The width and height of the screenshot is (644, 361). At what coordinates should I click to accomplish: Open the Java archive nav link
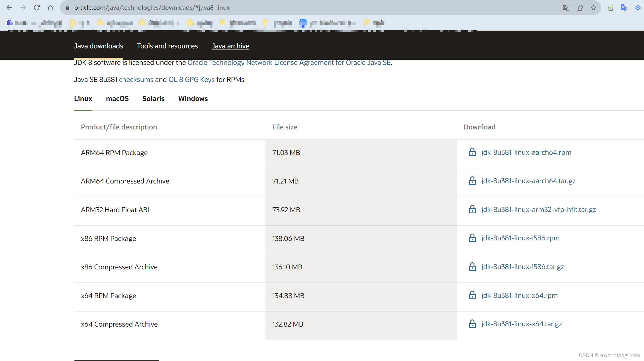230,46
